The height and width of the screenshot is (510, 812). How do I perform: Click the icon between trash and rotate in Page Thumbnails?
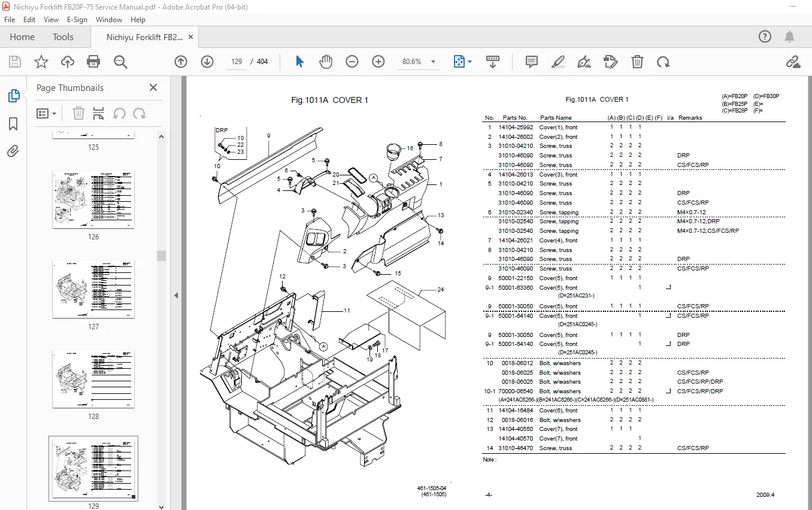click(99, 113)
